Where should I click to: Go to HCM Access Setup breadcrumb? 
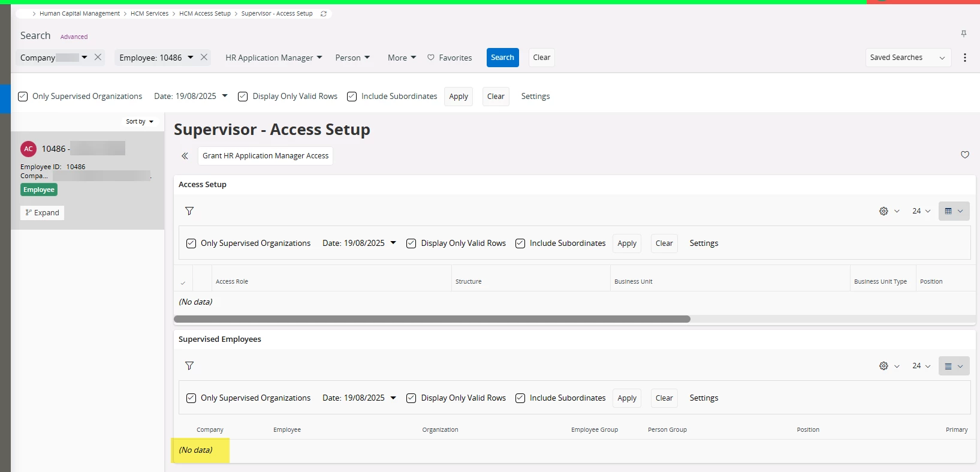click(x=205, y=13)
